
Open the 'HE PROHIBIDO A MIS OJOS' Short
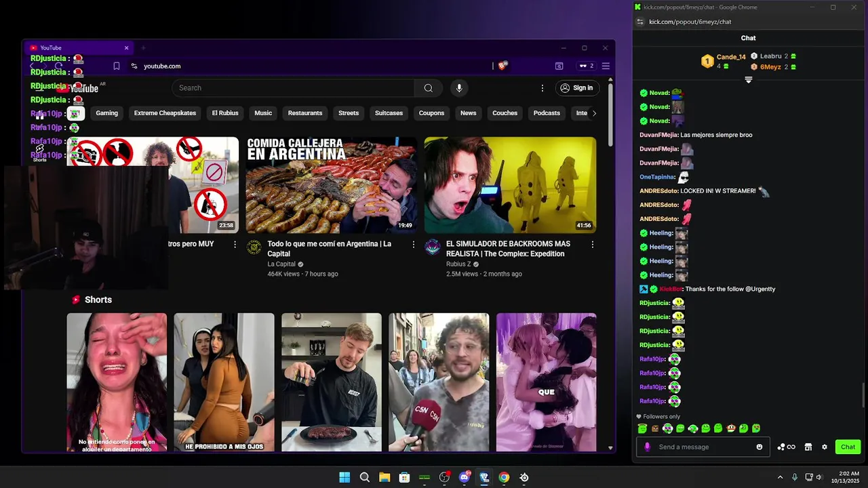coord(224,382)
